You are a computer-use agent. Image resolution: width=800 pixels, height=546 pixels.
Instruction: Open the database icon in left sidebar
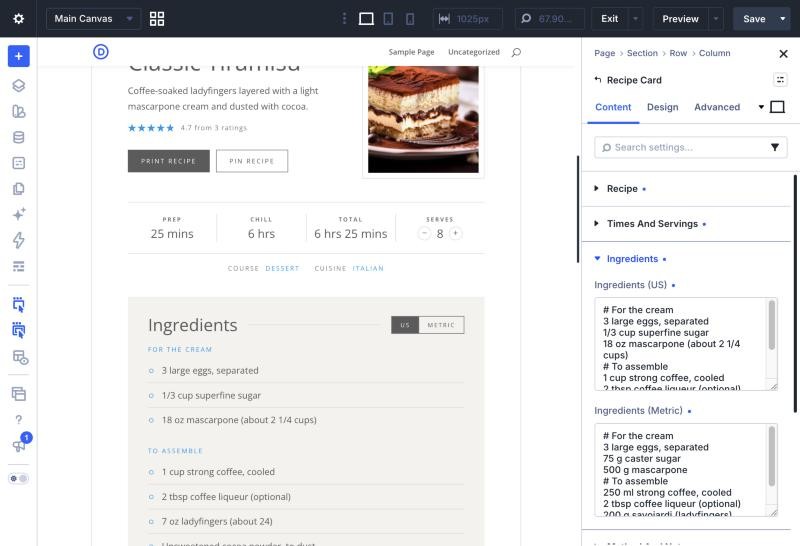point(18,137)
